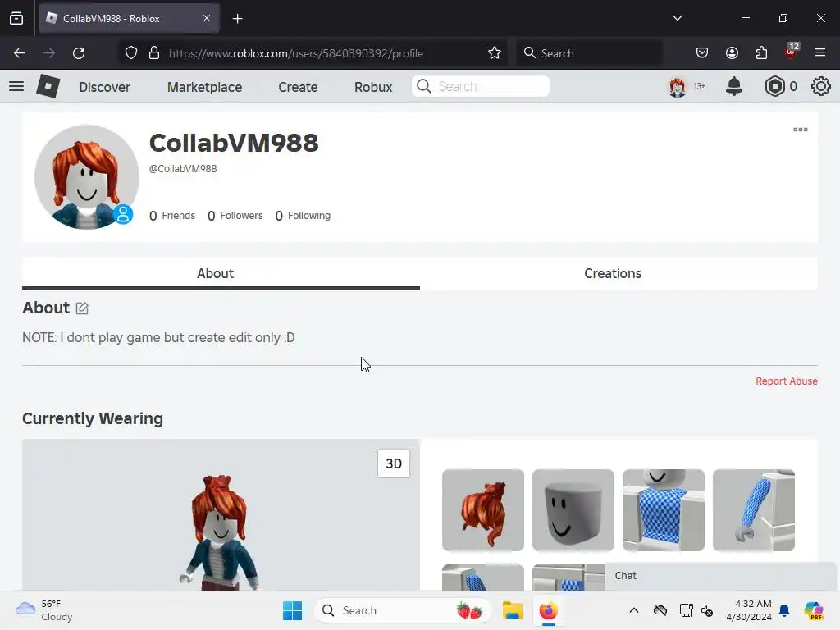Click the Roblox logo home icon
The width and height of the screenshot is (840, 630).
pyautogui.click(x=48, y=86)
